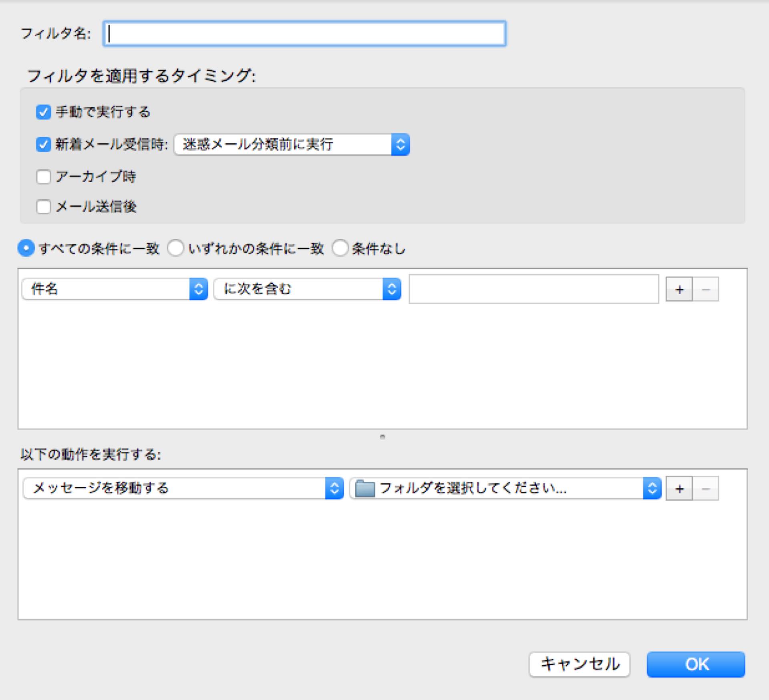769x700 pixels.
Task: Click the キャンセル button
Action: pyautogui.click(x=579, y=664)
